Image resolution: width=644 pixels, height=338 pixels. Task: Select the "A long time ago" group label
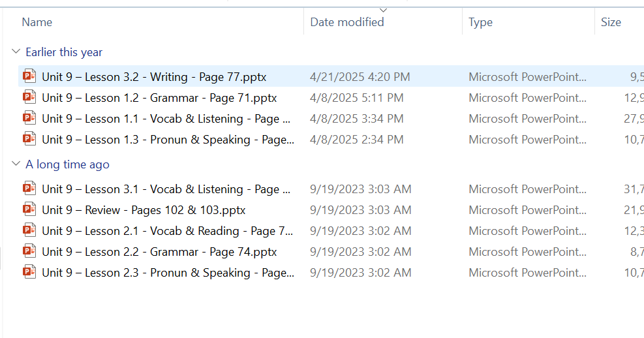[x=67, y=164]
